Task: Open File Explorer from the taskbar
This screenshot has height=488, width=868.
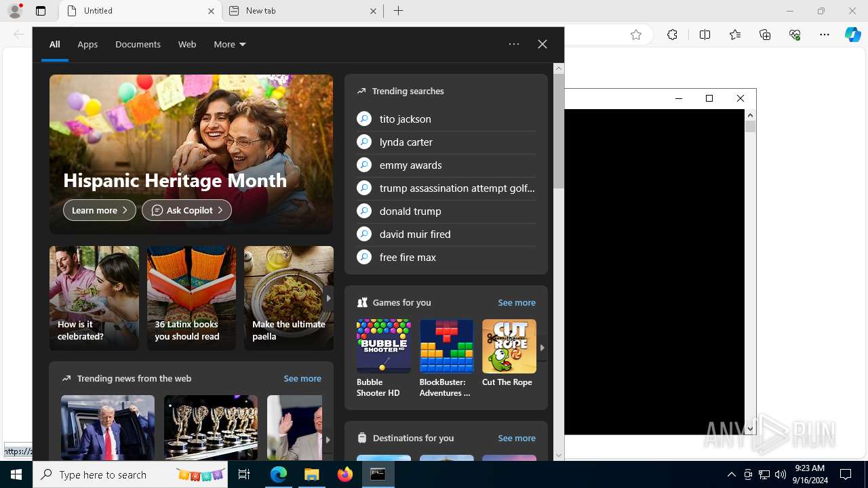Action: (x=312, y=474)
